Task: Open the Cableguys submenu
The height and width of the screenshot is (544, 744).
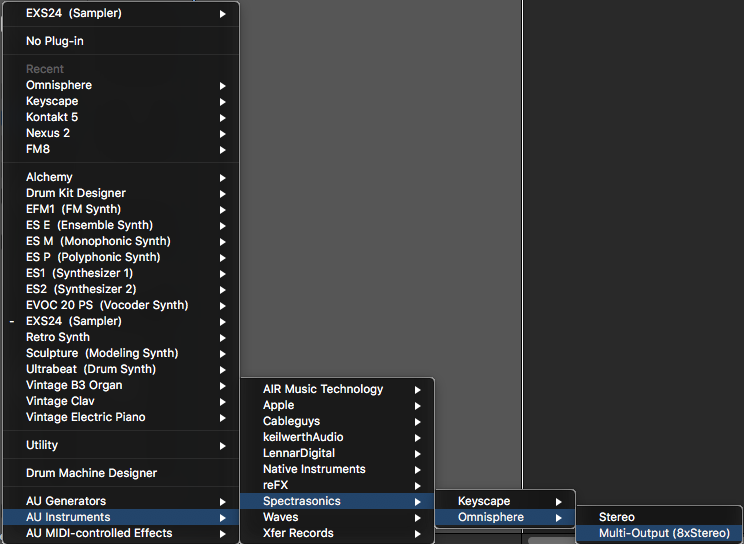Action: 337,422
